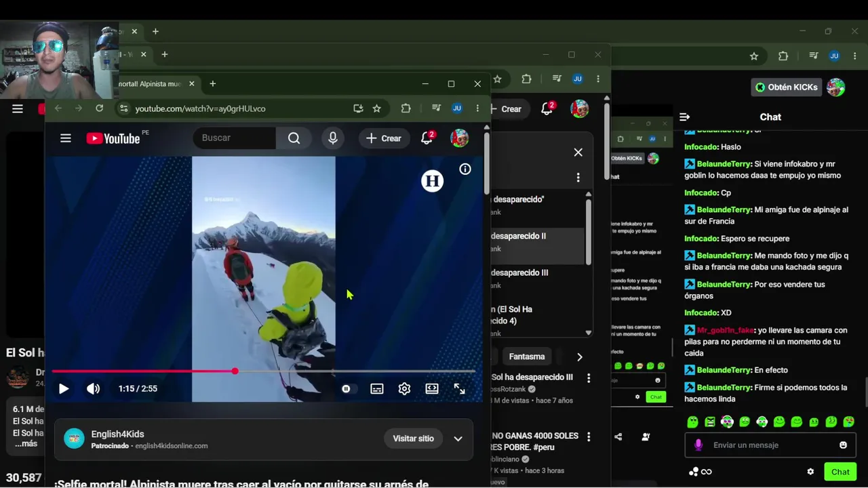The image size is (868, 488).
Task: Open video settings gear icon
Action: click(404, 388)
